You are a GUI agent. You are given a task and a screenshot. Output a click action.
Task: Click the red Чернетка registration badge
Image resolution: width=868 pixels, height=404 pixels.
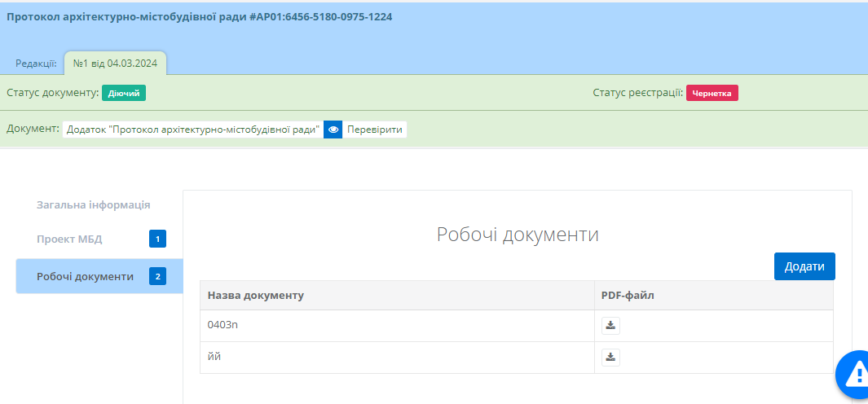pyautogui.click(x=712, y=93)
